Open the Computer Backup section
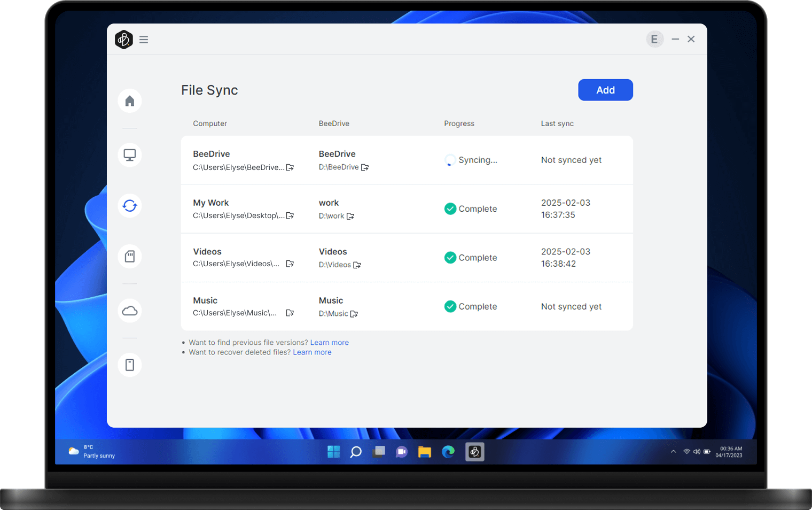812x510 pixels. [129, 154]
